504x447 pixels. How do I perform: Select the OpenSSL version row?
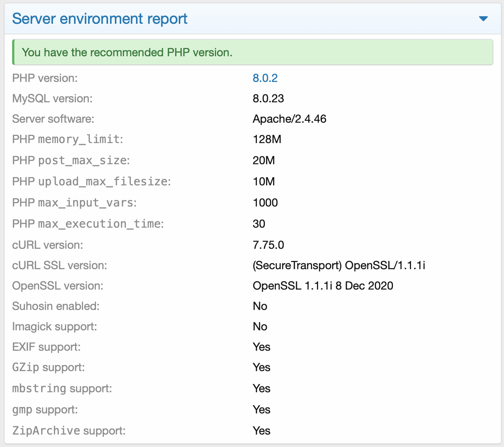click(x=323, y=286)
